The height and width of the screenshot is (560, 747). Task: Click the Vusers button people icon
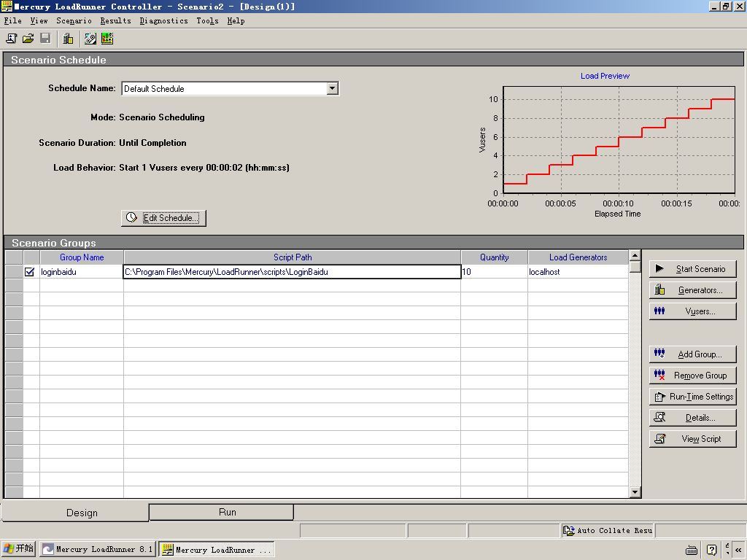pos(659,311)
